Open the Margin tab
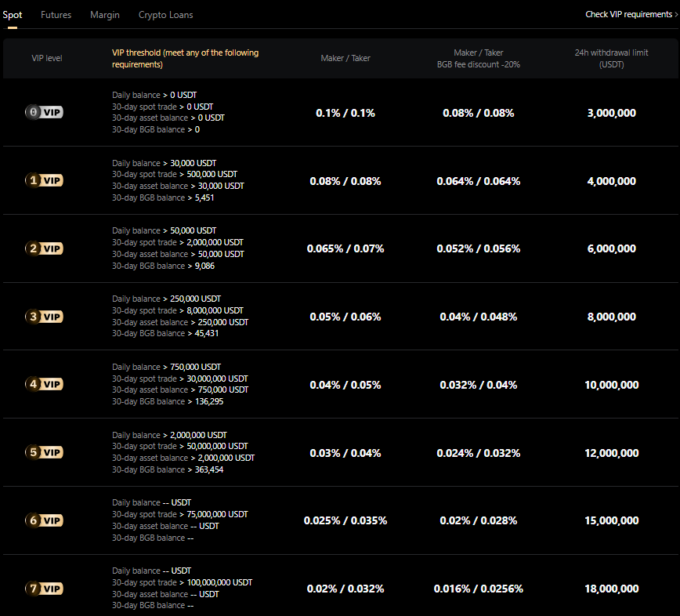Viewport: 680px width, 616px height. (105, 15)
